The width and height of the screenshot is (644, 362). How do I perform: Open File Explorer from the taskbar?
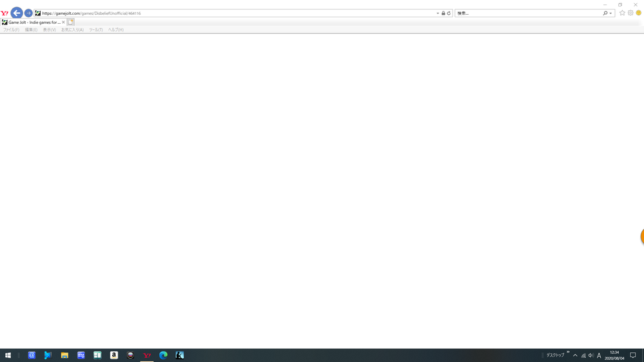(64, 356)
